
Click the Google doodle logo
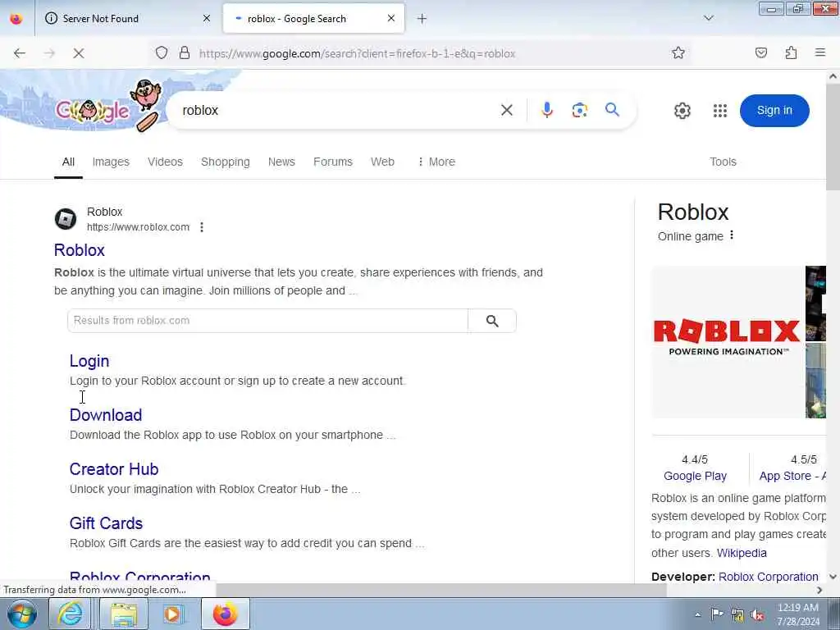[x=107, y=106]
